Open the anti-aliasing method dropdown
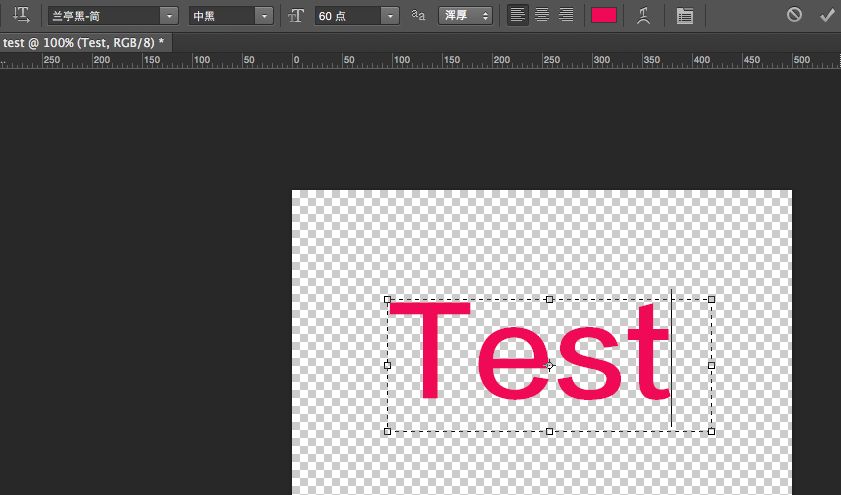The image size is (841, 495). click(x=465, y=16)
